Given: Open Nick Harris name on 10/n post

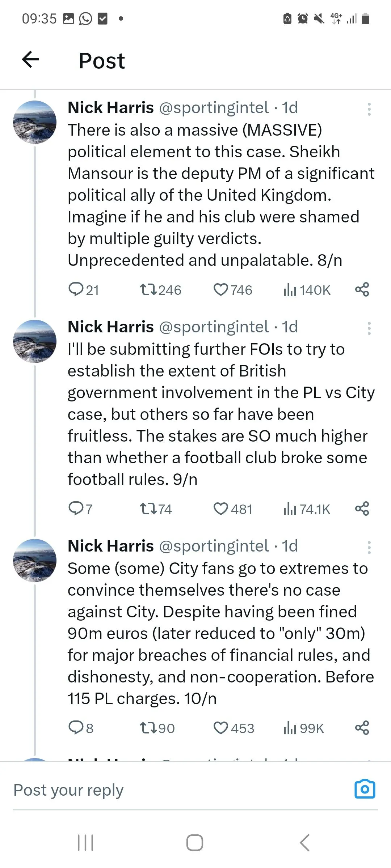Looking at the screenshot, I should [x=110, y=546].
